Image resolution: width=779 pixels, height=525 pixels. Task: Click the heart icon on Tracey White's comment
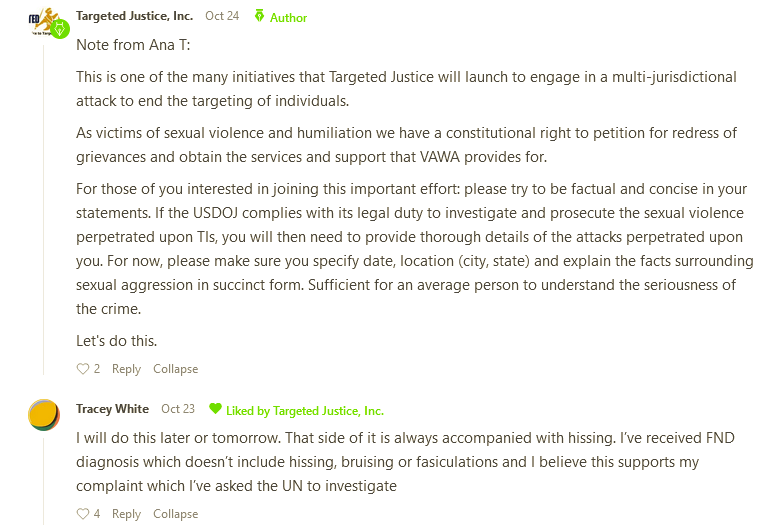coord(83,514)
